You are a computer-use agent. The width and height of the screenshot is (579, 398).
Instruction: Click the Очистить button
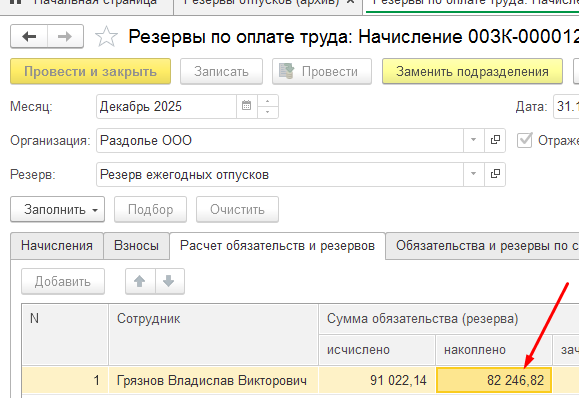(x=237, y=209)
